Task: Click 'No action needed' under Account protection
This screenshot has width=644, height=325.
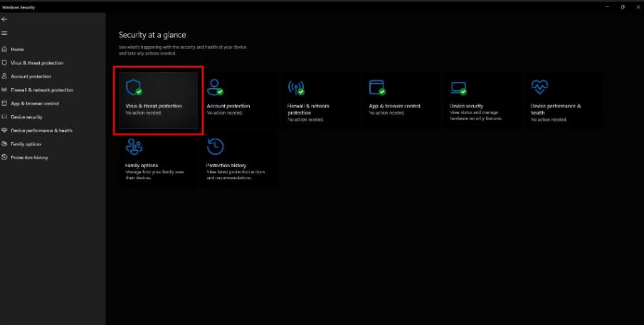Action: tap(225, 112)
